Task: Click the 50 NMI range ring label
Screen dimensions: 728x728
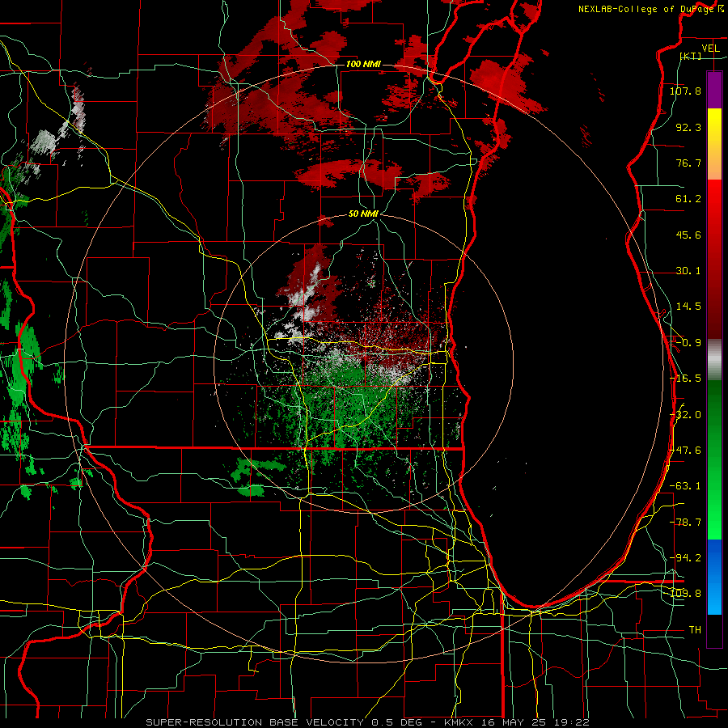Action: [x=363, y=214]
